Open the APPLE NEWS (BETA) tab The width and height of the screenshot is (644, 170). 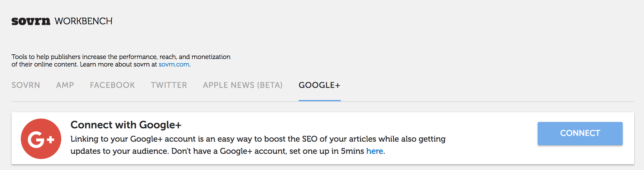click(243, 85)
